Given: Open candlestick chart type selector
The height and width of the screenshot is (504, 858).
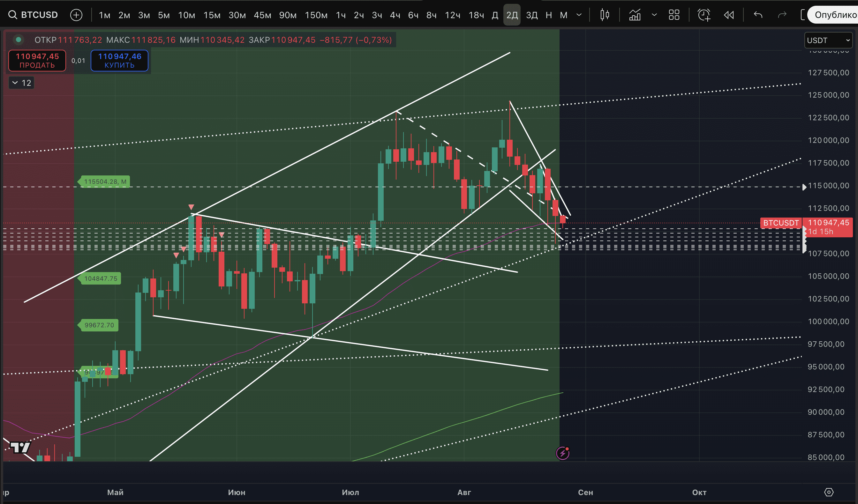Looking at the screenshot, I should click(x=605, y=15).
